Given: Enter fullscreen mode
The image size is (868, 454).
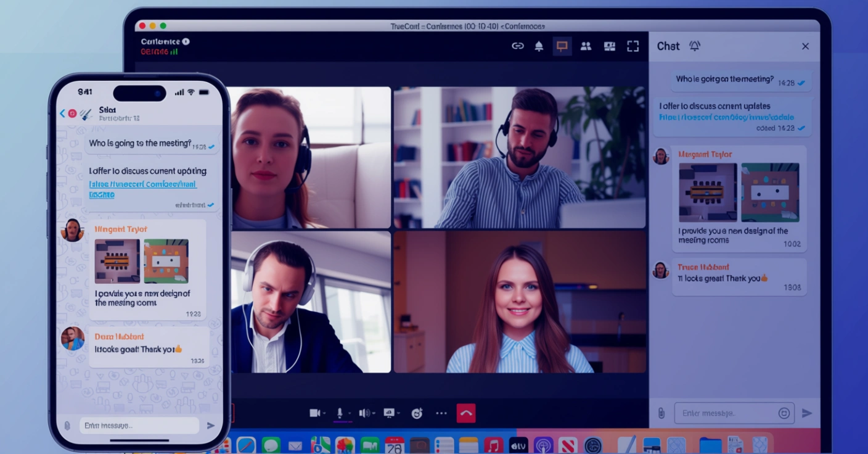Looking at the screenshot, I should click(x=633, y=46).
